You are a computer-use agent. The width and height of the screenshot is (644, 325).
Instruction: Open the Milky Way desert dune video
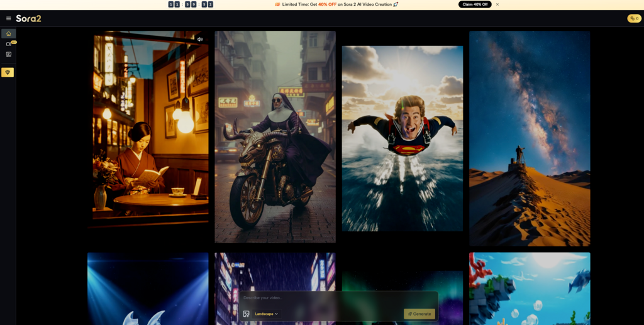click(530, 138)
